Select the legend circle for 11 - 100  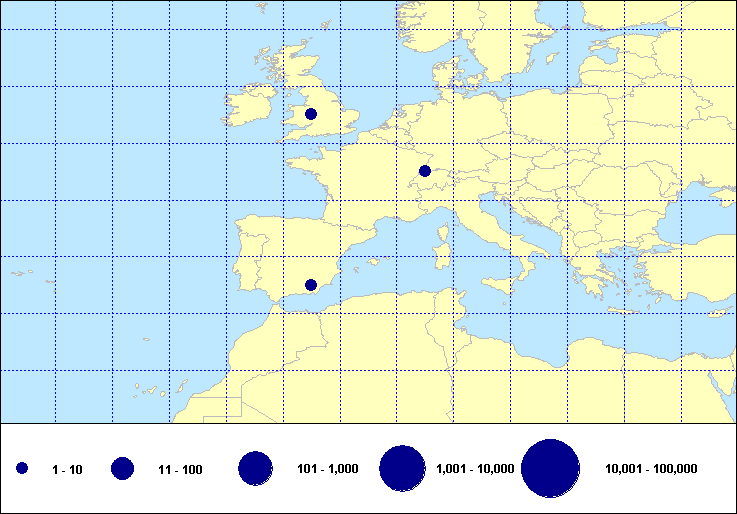[x=123, y=468]
